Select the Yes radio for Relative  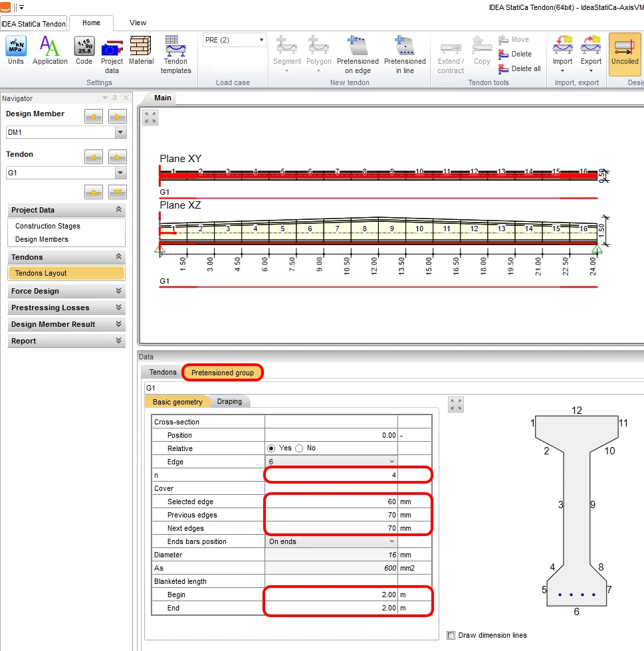click(271, 448)
